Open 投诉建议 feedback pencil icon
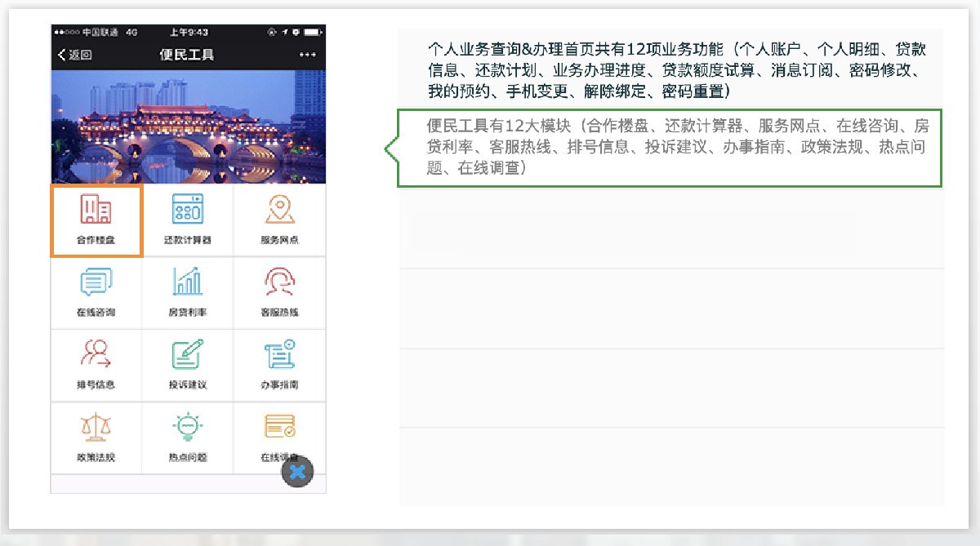 click(188, 355)
